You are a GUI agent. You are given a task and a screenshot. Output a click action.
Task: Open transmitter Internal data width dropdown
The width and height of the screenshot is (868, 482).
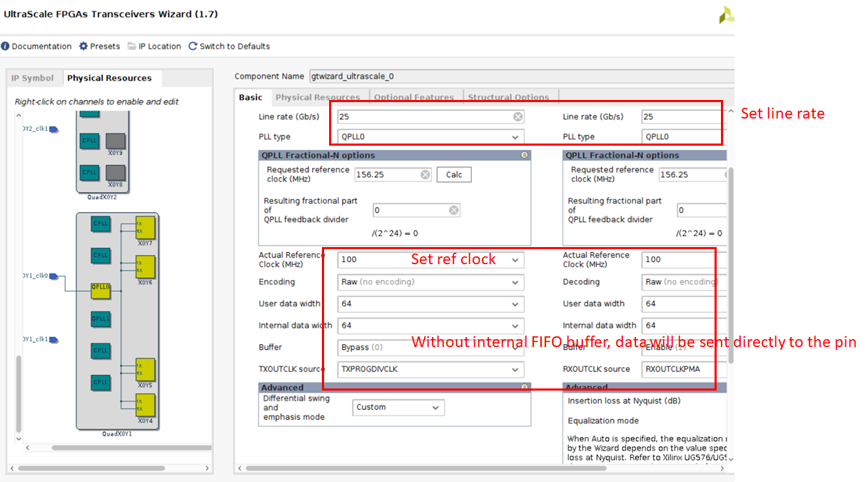tap(431, 326)
